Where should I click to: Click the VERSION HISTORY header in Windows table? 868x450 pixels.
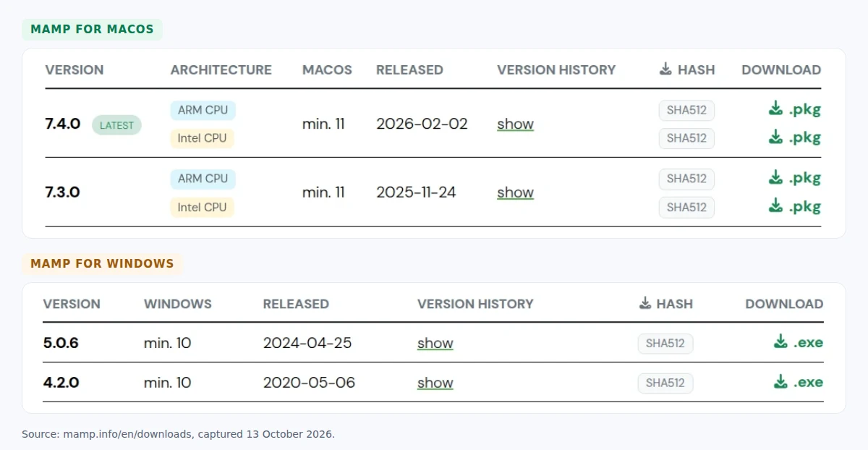pyautogui.click(x=475, y=304)
